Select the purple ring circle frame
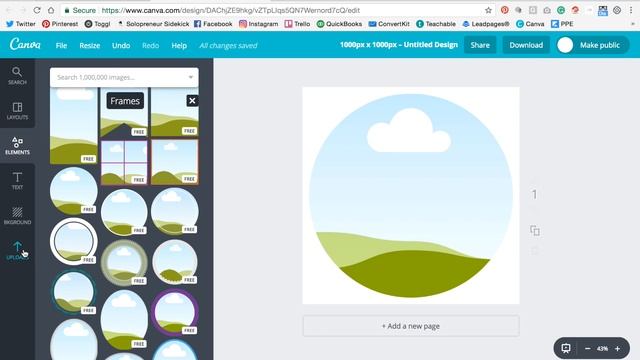 point(175,312)
